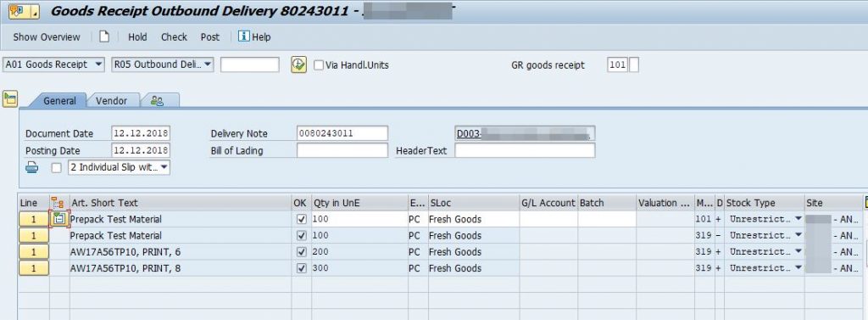Open the 2 Individual Slip dropdown
Screen dimensions: 868x320
coord(119,167)
